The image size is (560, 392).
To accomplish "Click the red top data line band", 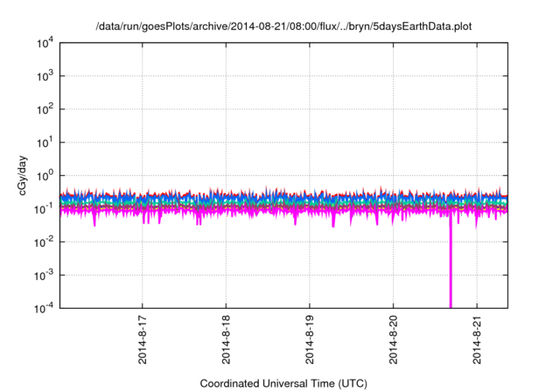I will (262, 195).
